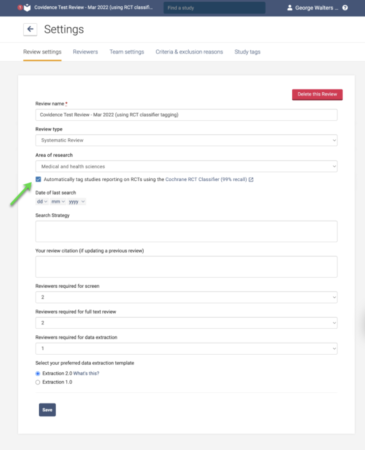Viewport: 365px width, 450px height.
Task: Click the back arrow beside Settings
Action: pos(30,29)
